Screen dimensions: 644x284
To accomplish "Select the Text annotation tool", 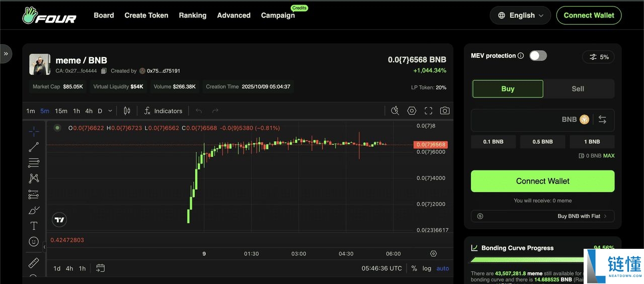I will pos(34,226).
